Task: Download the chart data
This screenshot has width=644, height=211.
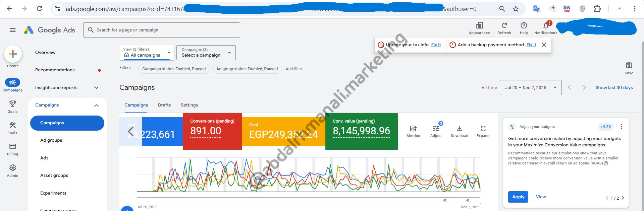Action: tap(460, 131)
